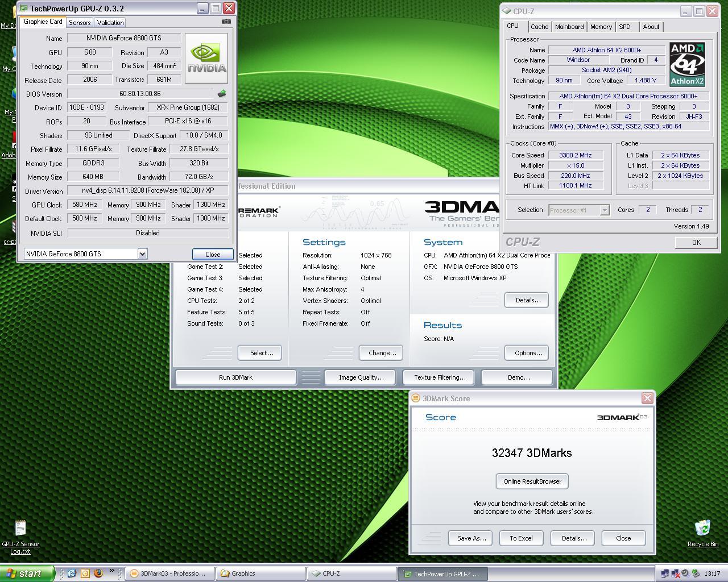Open the Recycle Bin desktop icon

pyautogui.click(x=703, y=533)
